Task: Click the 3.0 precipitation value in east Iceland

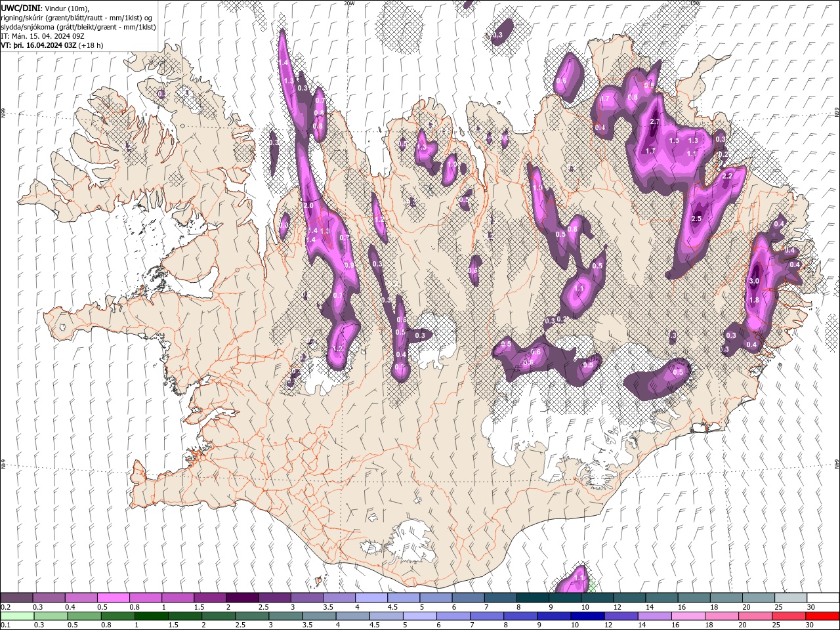Action: 754,281
